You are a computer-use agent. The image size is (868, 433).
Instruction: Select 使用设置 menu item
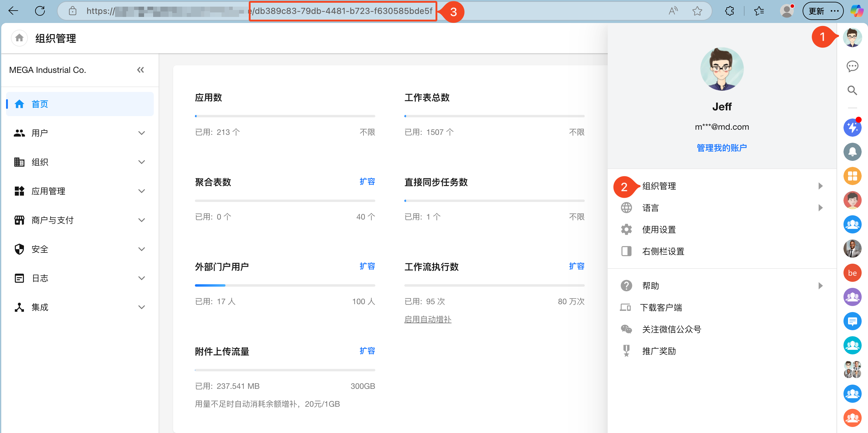(659, 230)
